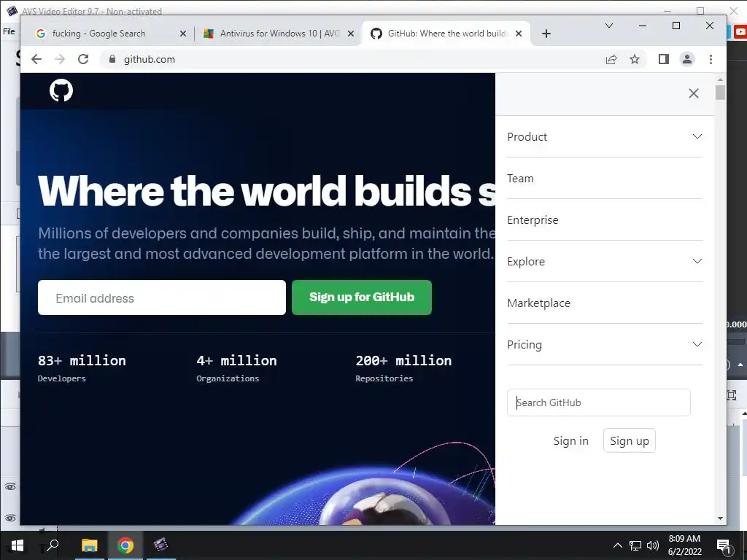Focus the Search GitHub field
The image size is (747, 560).
tap(598, 402)
